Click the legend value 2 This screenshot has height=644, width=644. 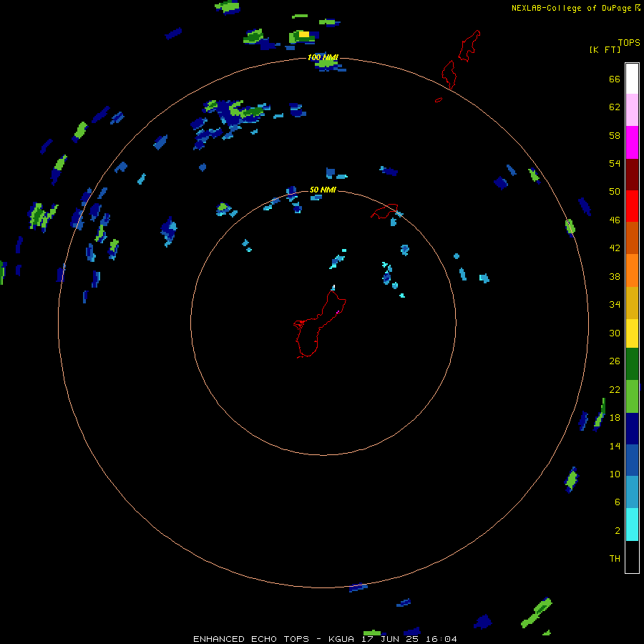[x=618, y=530]
